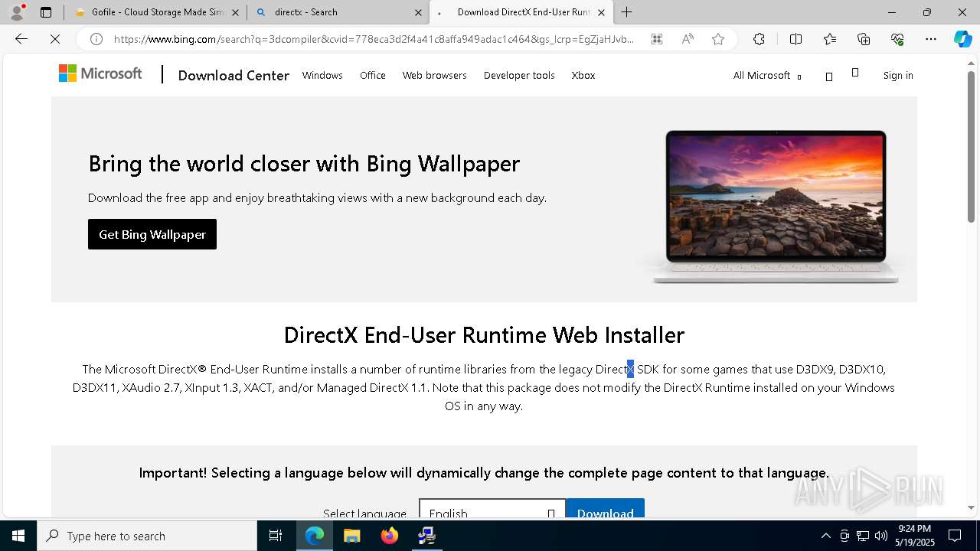This screenshot has width=980, height=551.
Task: Open the Windows menu in Download Center
Action: pyautogui.click(x=322, y=75)
